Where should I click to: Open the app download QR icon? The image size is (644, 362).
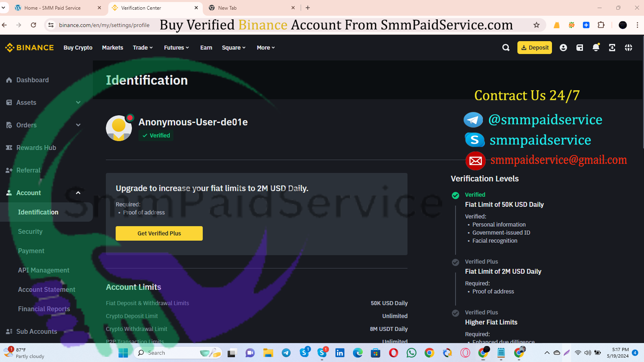[x=612, y=48]
